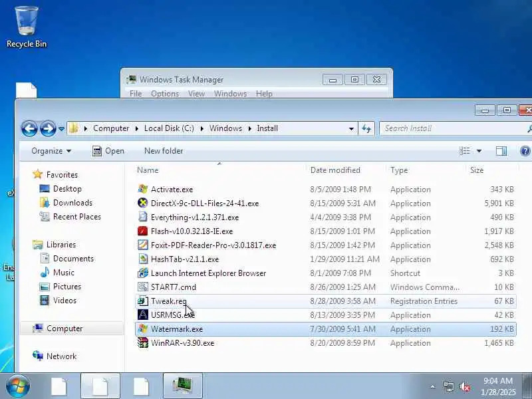Select the Tweak.reg registry file icon
The height and width of the screenshot is (399, 532).
[x=143, y=301]
